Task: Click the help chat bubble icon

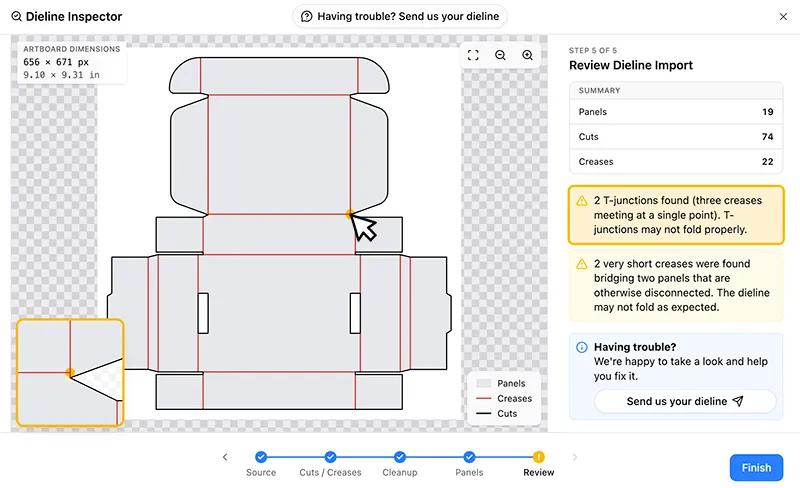Action: (306, 16)
